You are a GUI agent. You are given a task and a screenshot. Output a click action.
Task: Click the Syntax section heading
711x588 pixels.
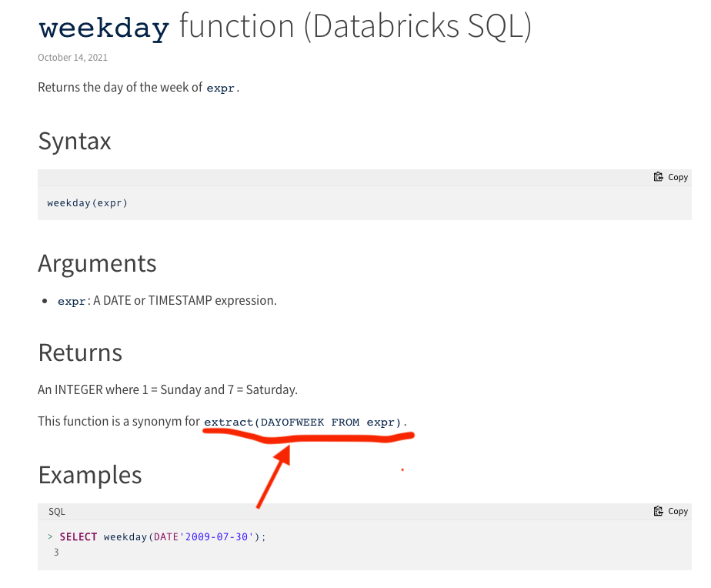pos(74,141)
